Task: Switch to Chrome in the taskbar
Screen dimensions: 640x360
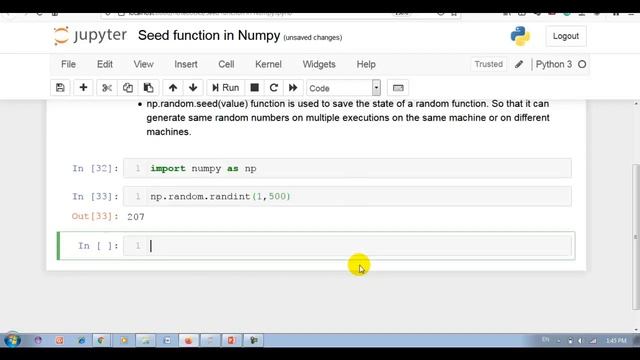Action: coord(101,340)
